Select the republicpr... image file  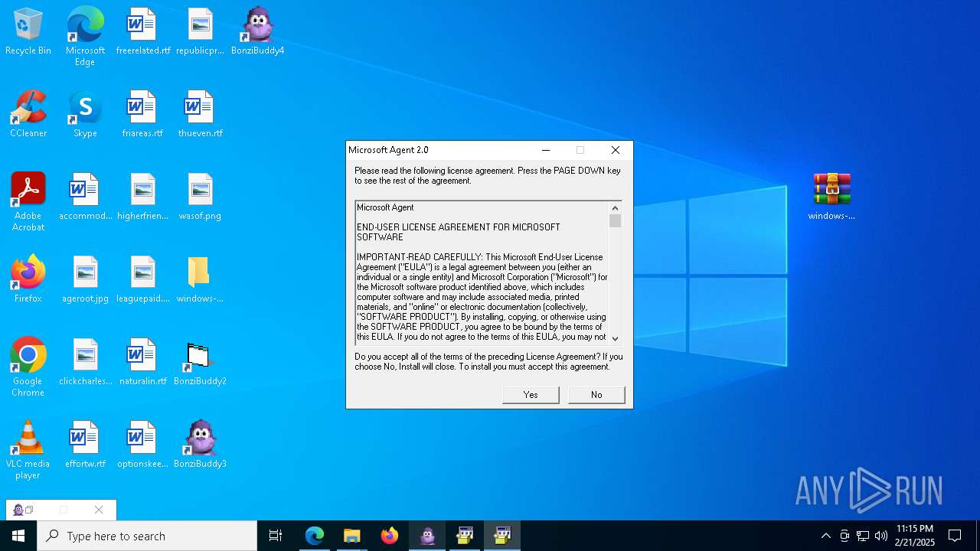pyautogui.click(x=200, y=31)
